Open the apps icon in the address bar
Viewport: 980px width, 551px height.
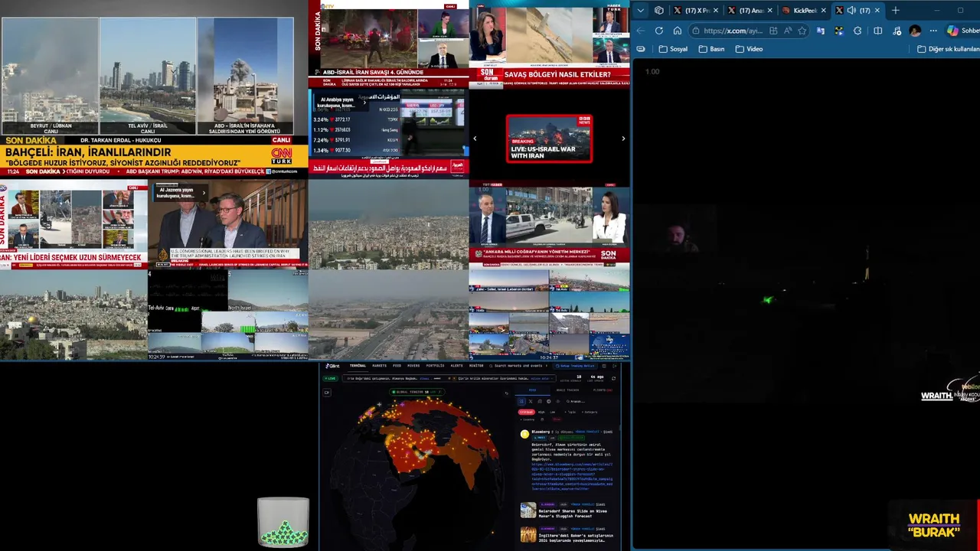[773, 31]
